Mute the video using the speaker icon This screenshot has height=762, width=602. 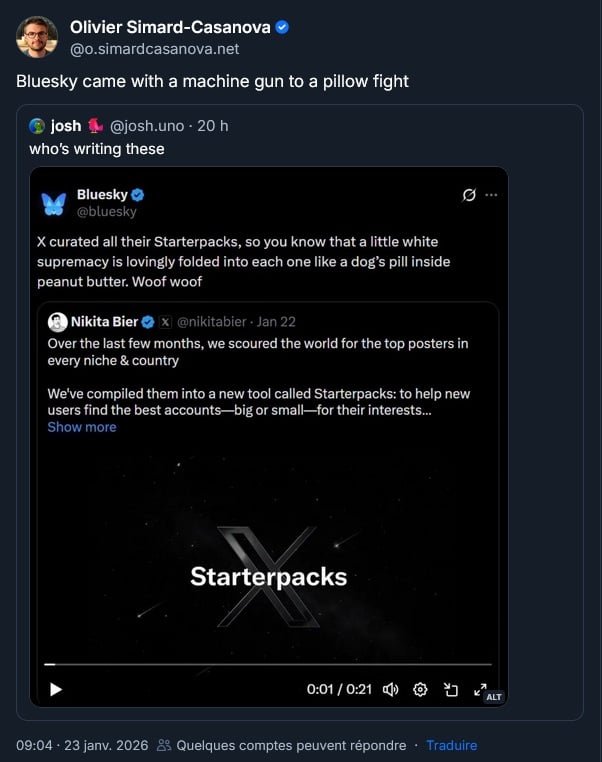(x=391, y=689)
